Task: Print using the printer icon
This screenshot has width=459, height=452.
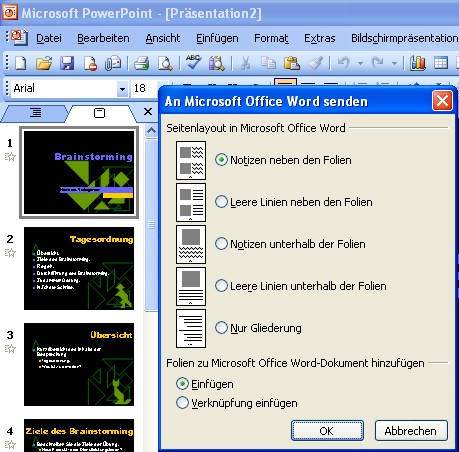Action: tap(142, 63)
